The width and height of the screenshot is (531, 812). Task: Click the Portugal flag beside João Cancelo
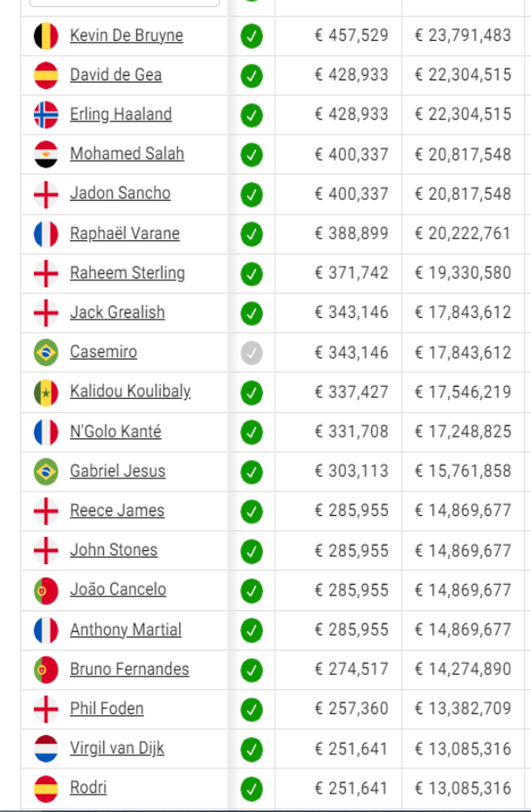(45, 590)
